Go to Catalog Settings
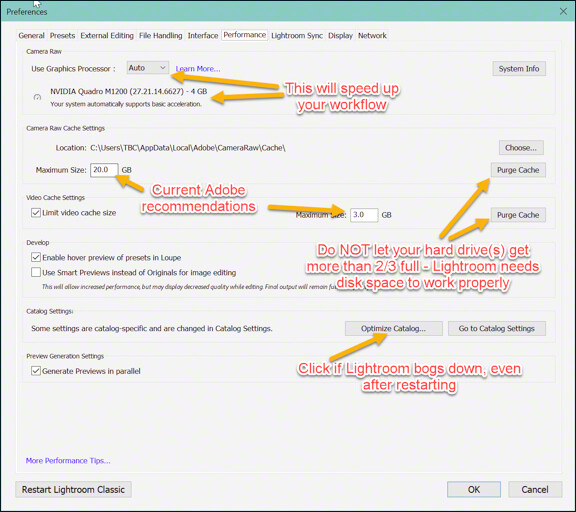Viewport: 576px width, 512px height. (x=497, y=328)
